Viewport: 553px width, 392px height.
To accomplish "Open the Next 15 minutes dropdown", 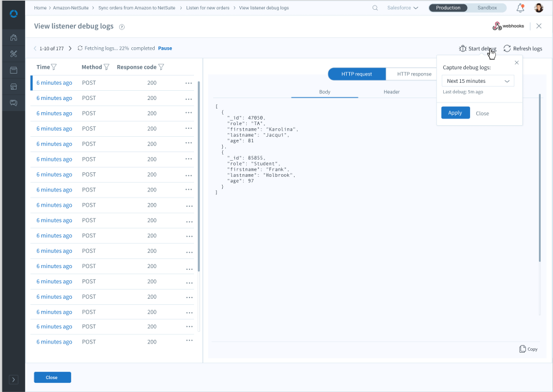I will tap(478, 81).
